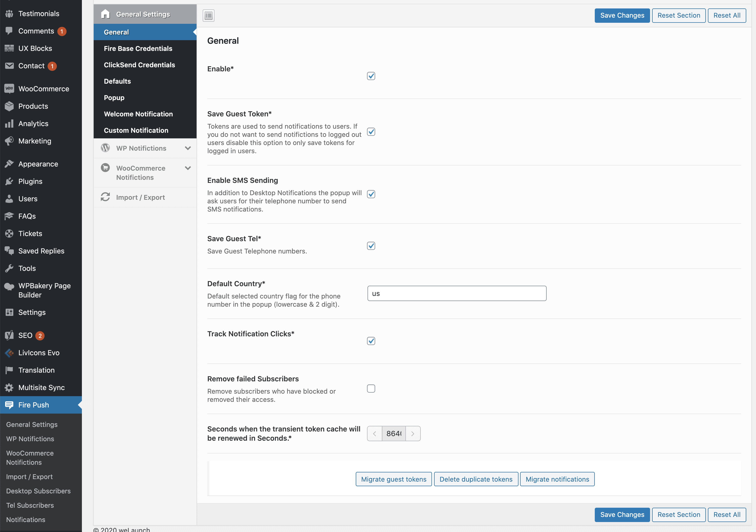Open Products from the sidebar icon
The height and width of the screenshot is (532, 756).
[9, 106]
